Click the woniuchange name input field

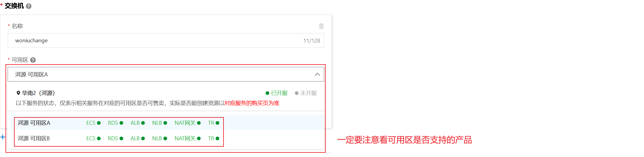166,40
